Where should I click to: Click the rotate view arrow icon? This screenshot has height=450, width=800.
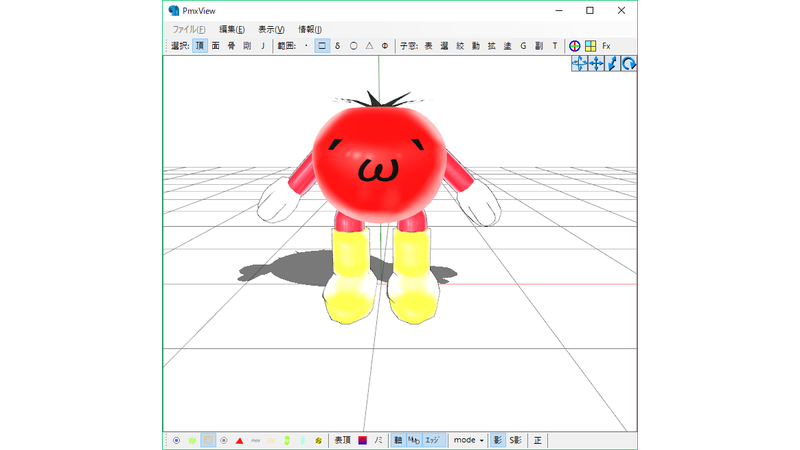pos(629,64)
